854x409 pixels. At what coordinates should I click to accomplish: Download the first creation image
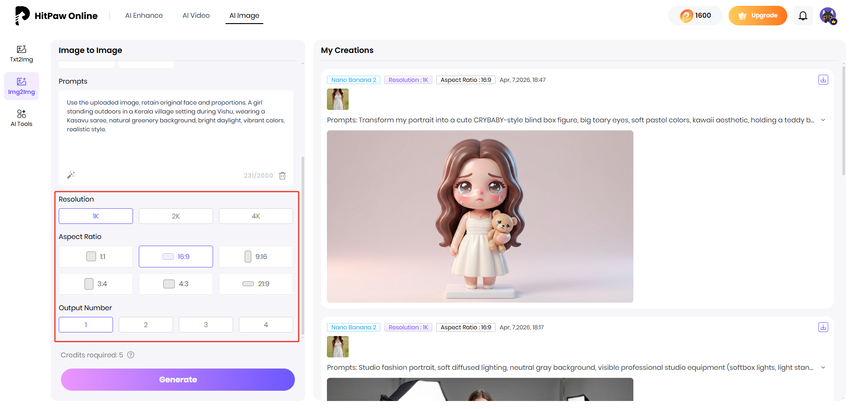pyautogui.click(x=823, y=79)
